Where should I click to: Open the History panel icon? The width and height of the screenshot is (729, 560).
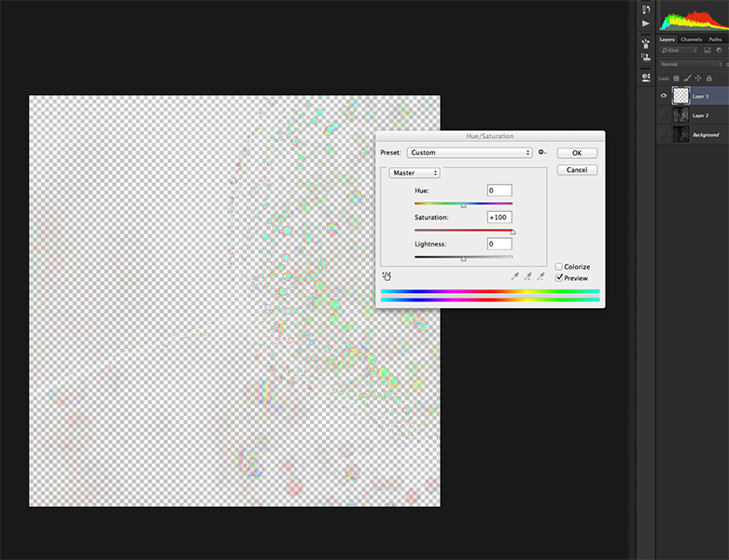pyautogui.click(x=645, y=9)
